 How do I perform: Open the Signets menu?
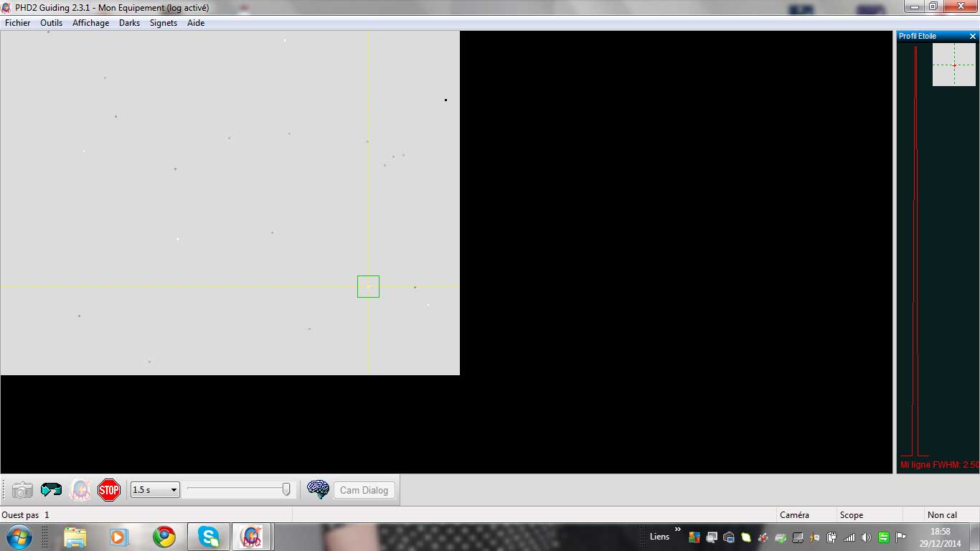pos(164,23)
